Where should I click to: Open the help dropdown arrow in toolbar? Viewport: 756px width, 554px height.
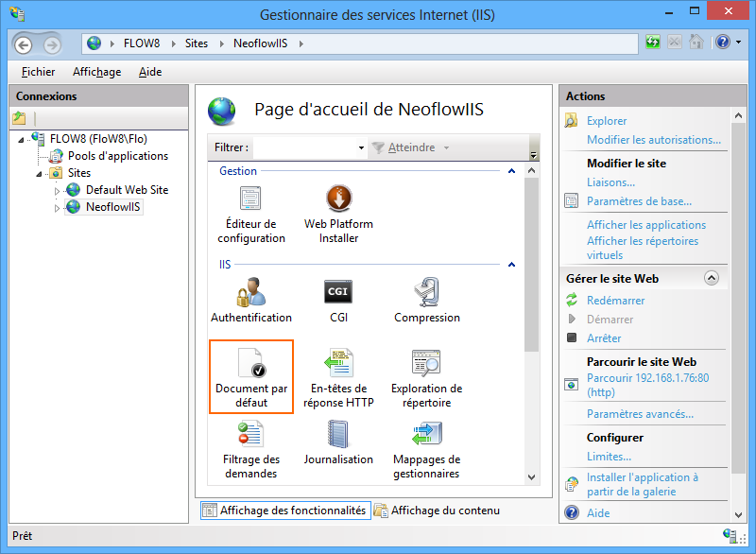[739, 43]
